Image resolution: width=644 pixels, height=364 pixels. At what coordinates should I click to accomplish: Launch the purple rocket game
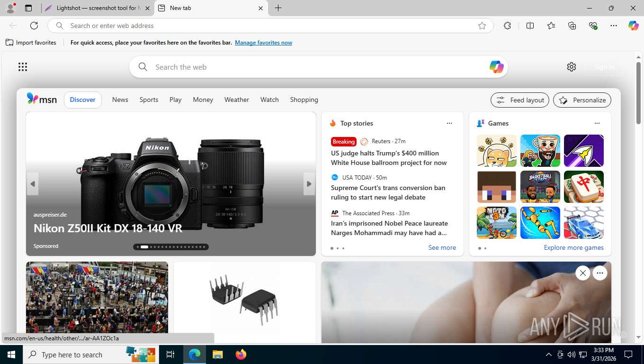(x=584, y=151)
